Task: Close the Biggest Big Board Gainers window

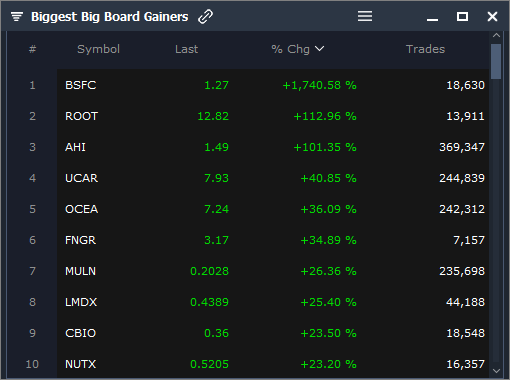Action: (492, 16)
